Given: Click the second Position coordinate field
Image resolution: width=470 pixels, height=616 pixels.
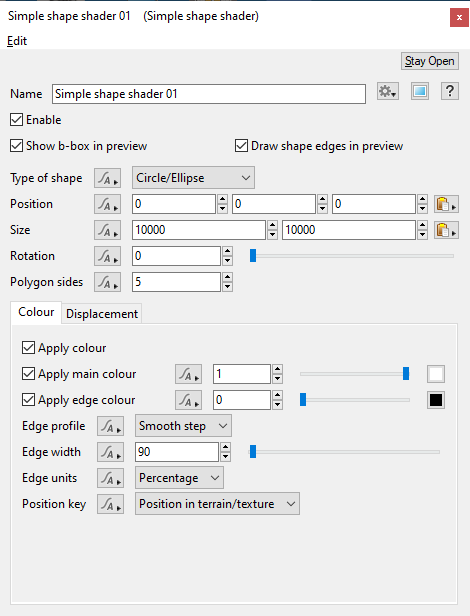Looking at the screenshot, I should pos(274,204).
